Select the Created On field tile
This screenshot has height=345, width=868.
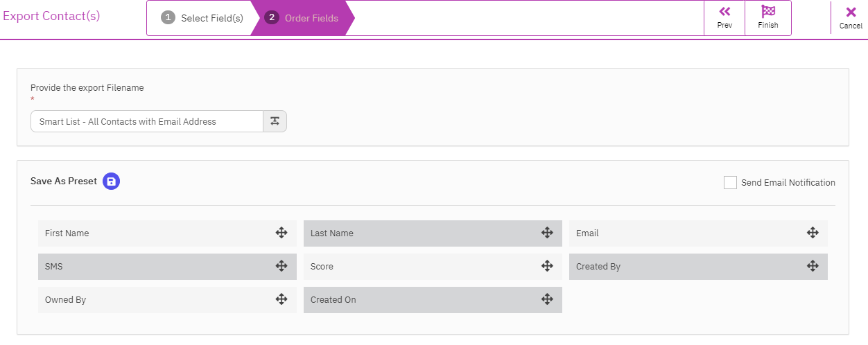433,299
